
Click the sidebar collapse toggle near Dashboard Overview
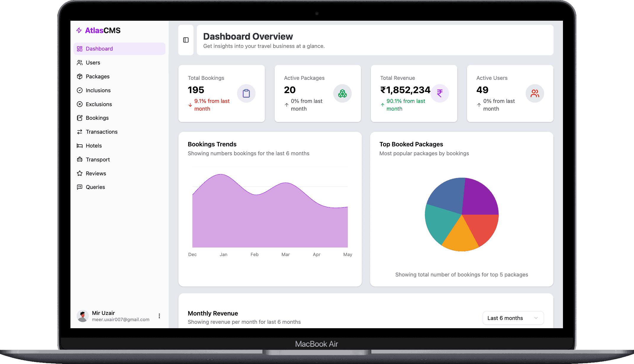186,40
